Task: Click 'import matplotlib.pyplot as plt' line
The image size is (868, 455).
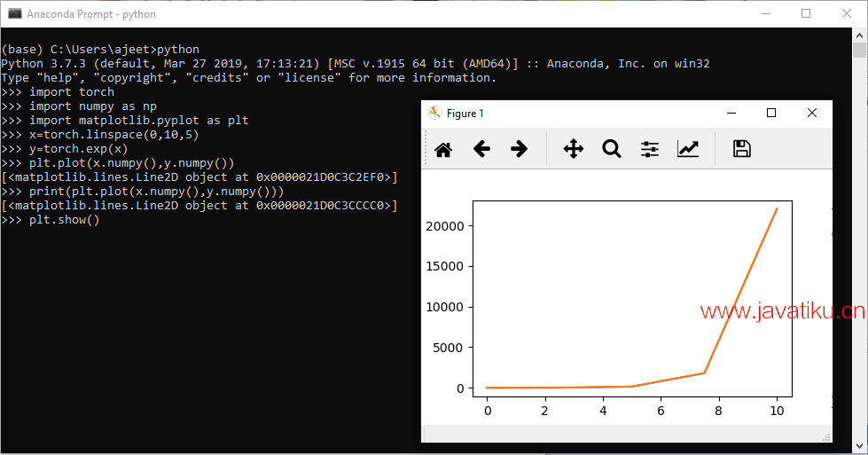Action: (x=125, y=120)
